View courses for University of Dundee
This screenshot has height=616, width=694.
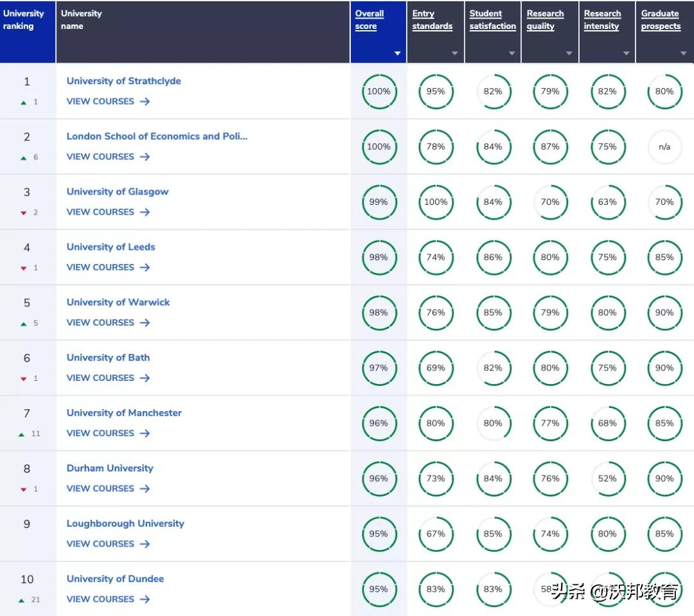click(108, 599)
